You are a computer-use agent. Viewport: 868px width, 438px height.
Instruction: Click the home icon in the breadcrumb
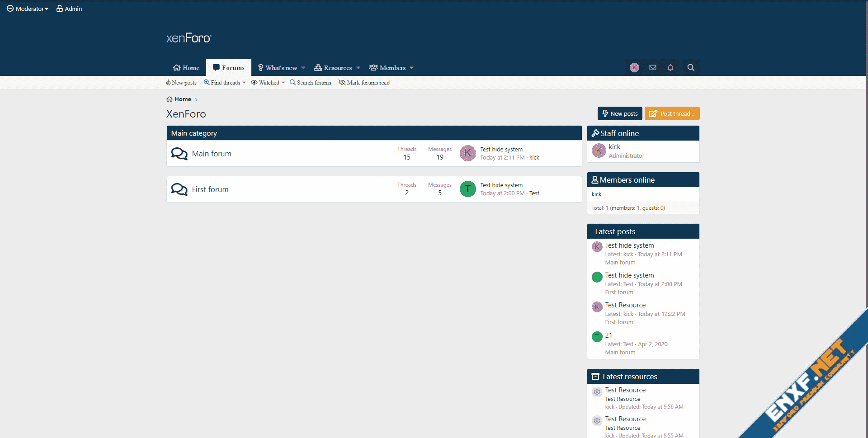pos(170,99)
